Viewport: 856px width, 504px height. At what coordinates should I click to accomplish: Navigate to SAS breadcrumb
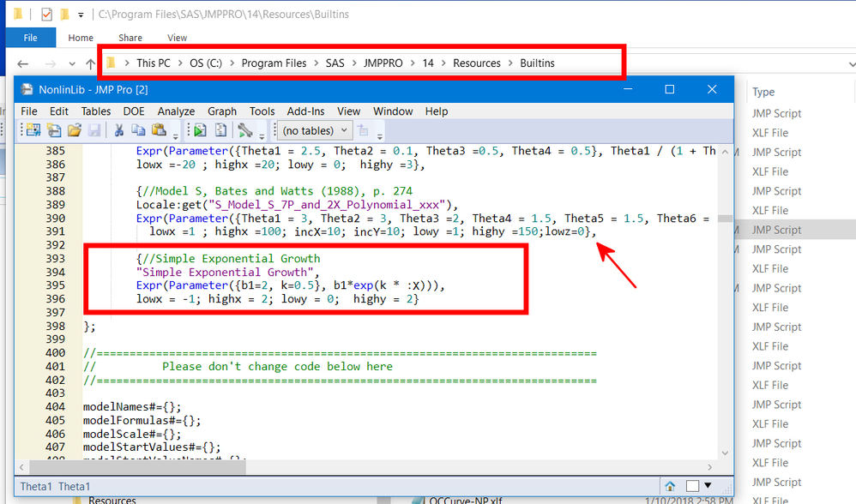pos(335,63)
